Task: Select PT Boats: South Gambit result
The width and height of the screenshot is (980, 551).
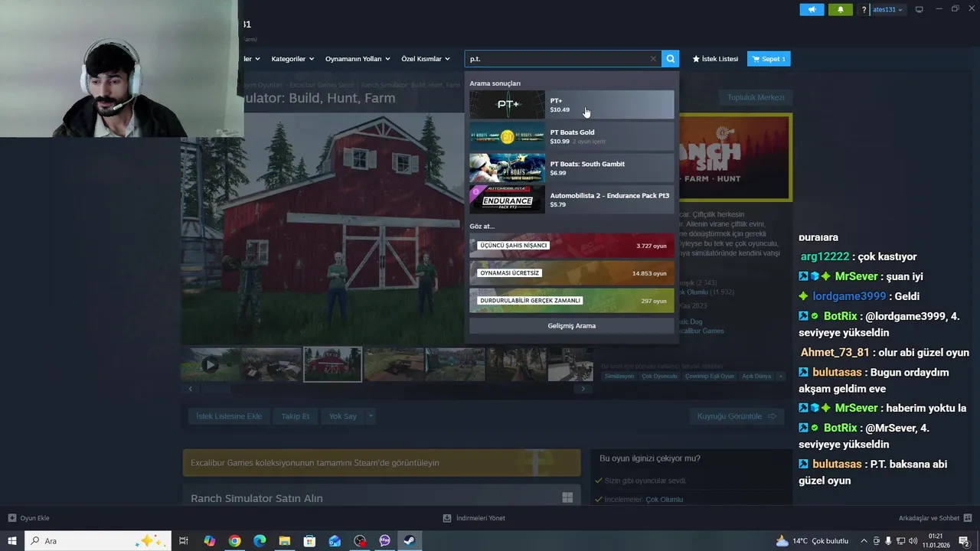Action: click(571, 168)
